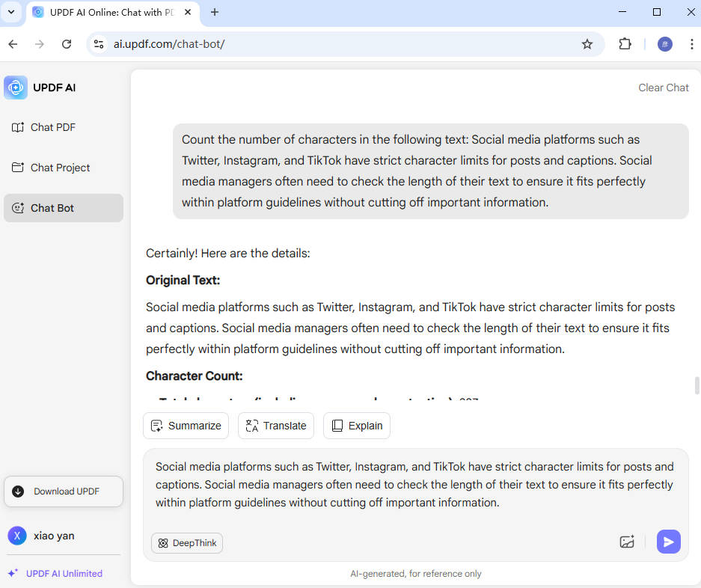Minimize the browser window
Viewport: 701px width, 588px height.
(x=622, y=12)
